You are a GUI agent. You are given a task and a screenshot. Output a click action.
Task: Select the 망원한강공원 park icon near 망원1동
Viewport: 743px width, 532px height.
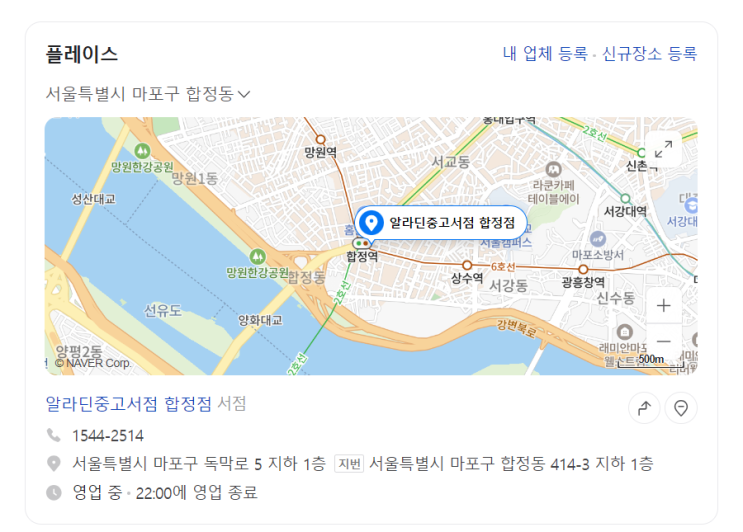[x=142, y=151]
